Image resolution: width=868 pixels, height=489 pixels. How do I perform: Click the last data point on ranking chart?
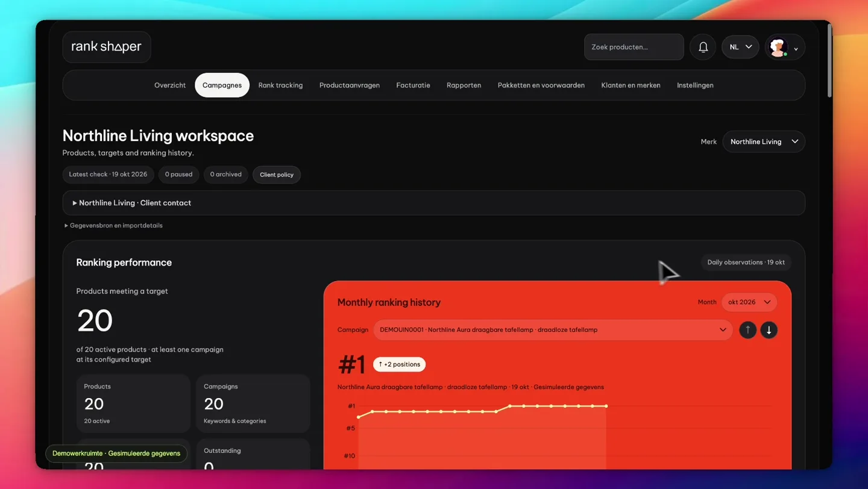(606, 406)
